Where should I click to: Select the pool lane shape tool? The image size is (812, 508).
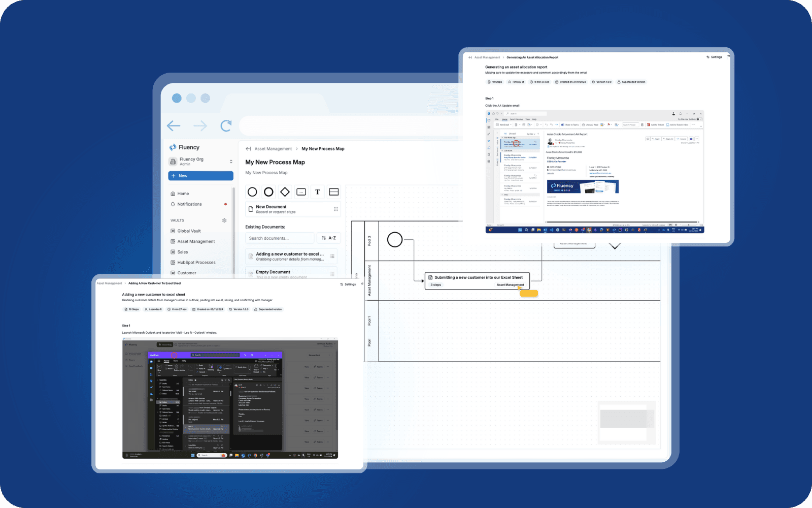pyautogui.click(x=334, y=192)
